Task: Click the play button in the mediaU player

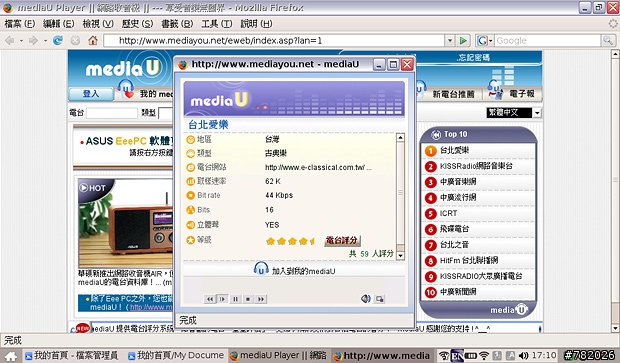Action: pyautogui.click(x=223, y=299)
